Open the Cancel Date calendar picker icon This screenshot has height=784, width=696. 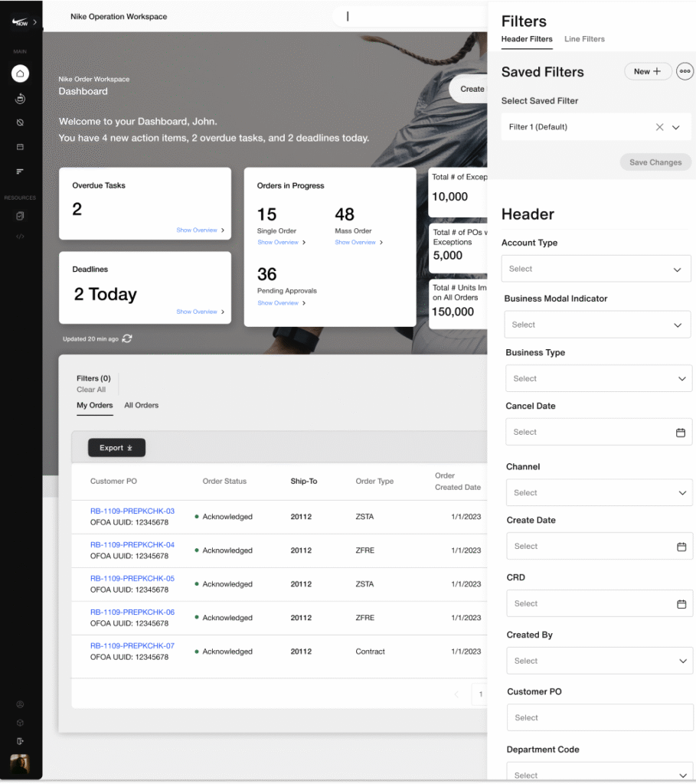pos(680,433)
